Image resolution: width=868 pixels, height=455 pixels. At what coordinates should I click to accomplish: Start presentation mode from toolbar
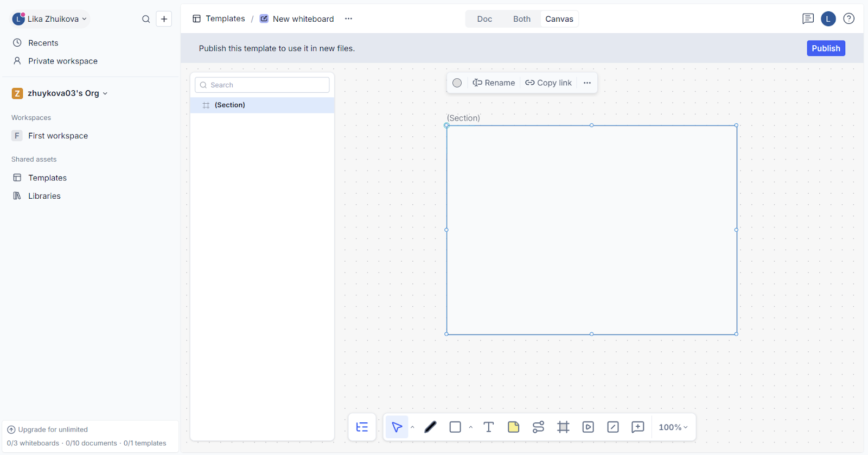pyautogui.click(x=588, y=427)
